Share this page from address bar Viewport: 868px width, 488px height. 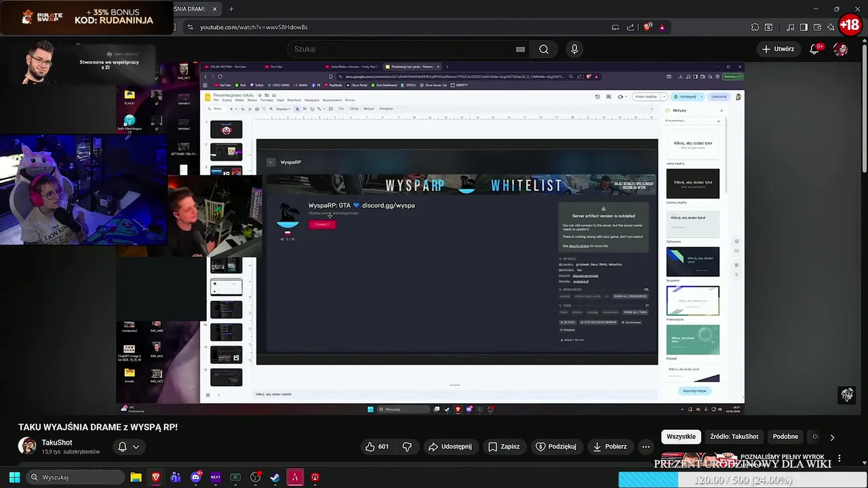pyautogui.click(x=631, y=27)
